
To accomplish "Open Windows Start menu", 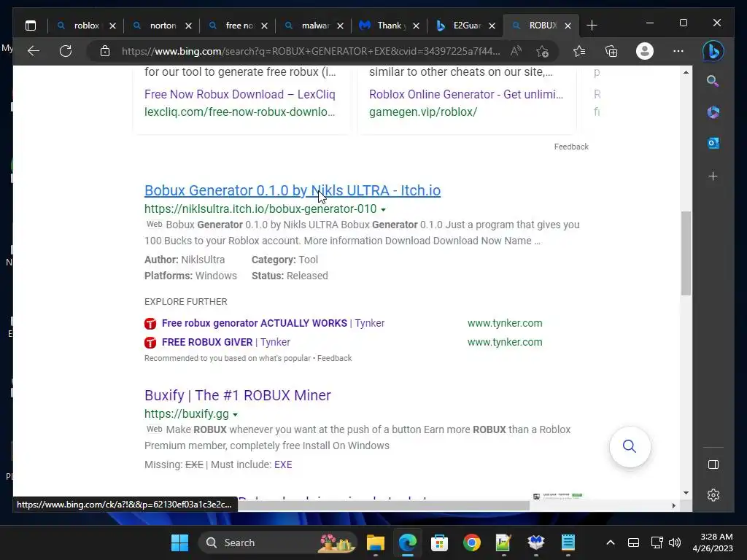I will [179, 542].
